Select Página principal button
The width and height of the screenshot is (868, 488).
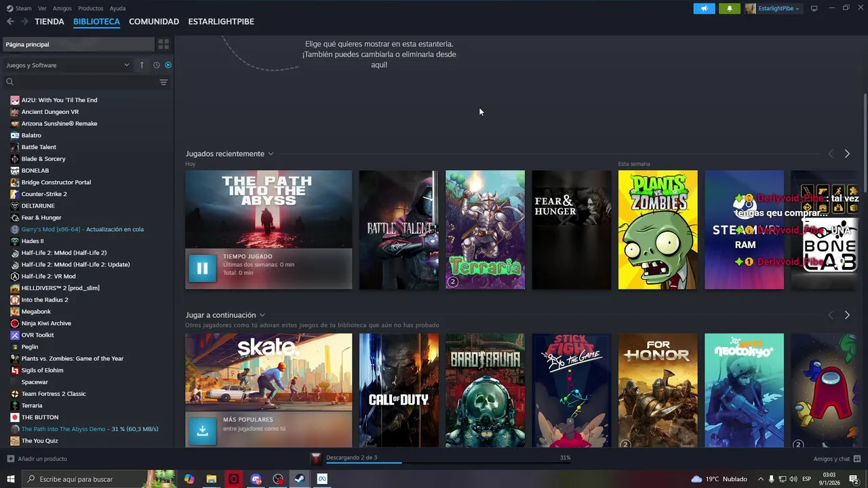[x=77, y=44]
